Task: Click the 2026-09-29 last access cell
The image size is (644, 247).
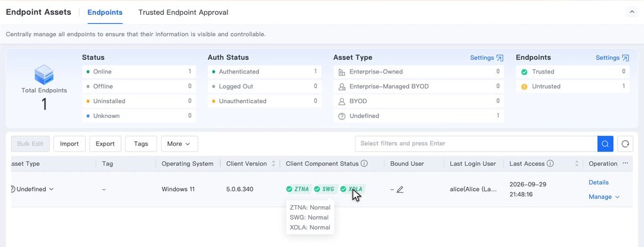Action: [x=528, y=190]
